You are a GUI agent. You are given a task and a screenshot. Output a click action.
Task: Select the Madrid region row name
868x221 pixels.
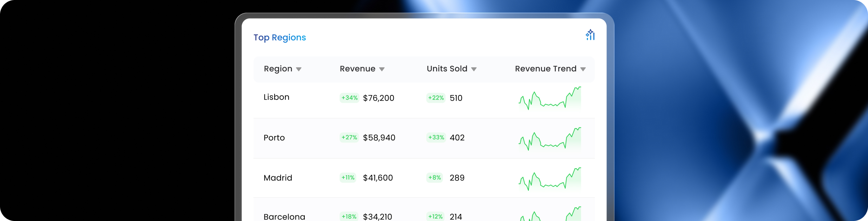coord(278,178)
